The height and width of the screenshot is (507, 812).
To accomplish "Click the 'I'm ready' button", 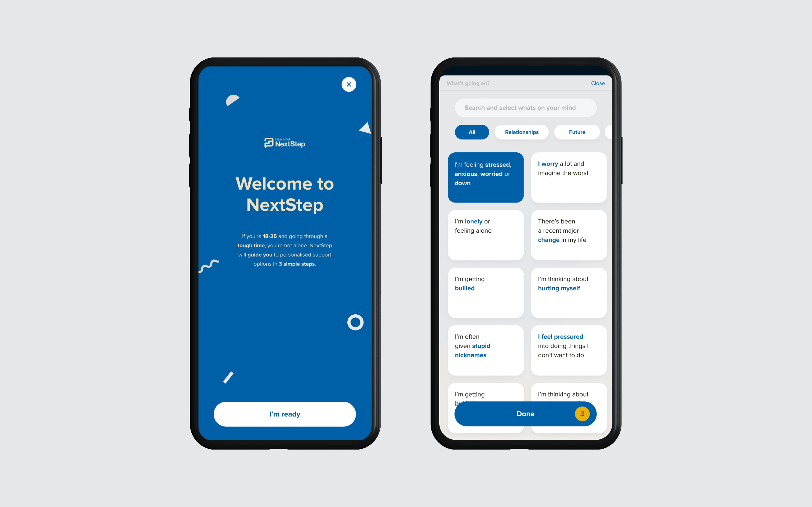I will 284,414.
